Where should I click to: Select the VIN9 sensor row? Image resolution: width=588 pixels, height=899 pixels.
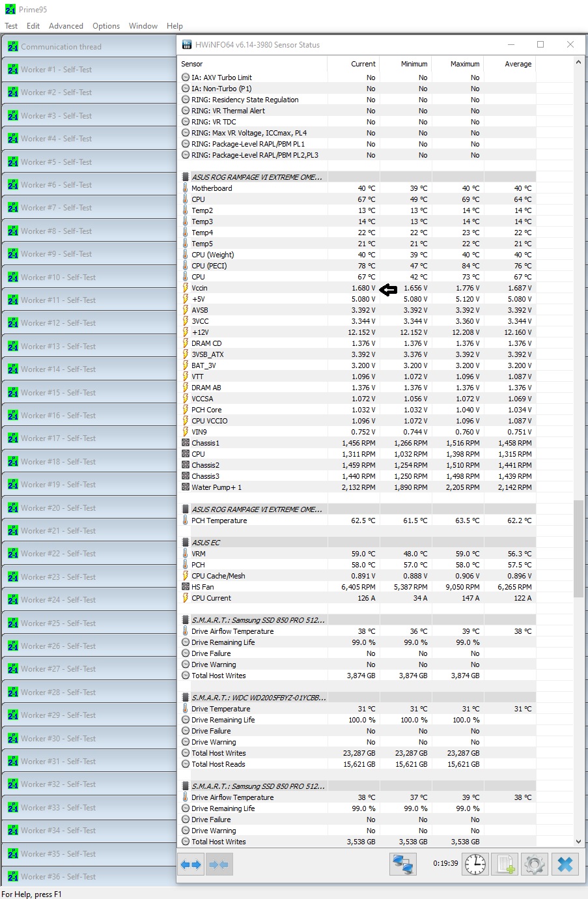[x=357, y=432]
